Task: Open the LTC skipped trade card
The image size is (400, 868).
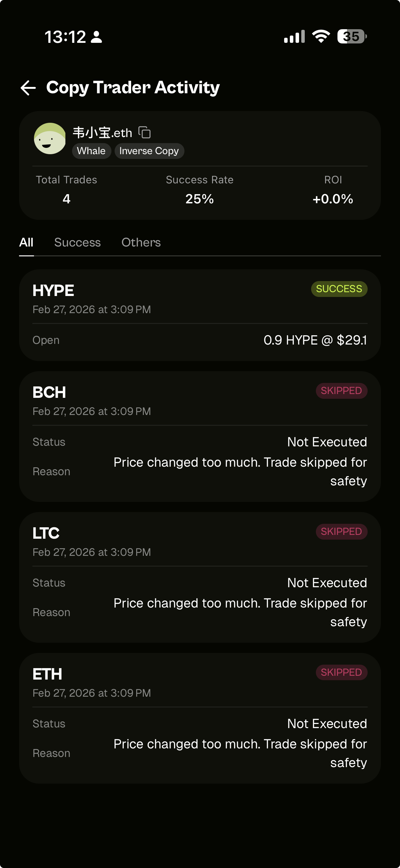Action: (200, 577)
